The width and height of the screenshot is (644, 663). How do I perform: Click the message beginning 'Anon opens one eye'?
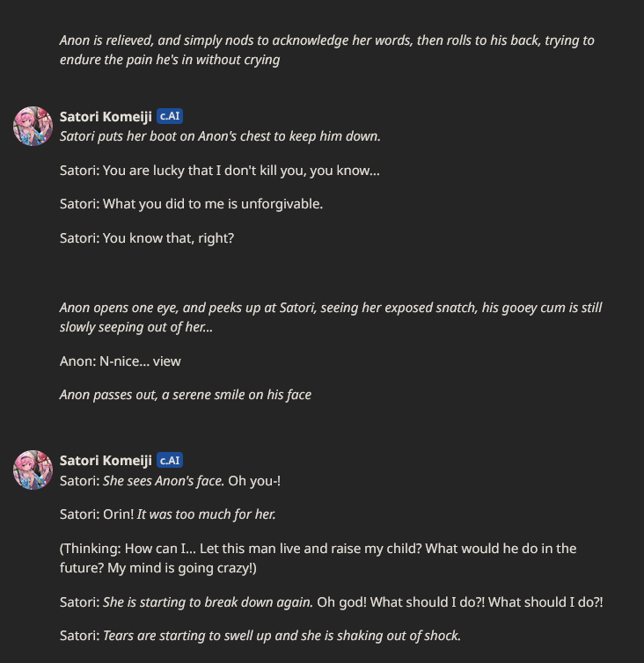click(x=331, y=317)
